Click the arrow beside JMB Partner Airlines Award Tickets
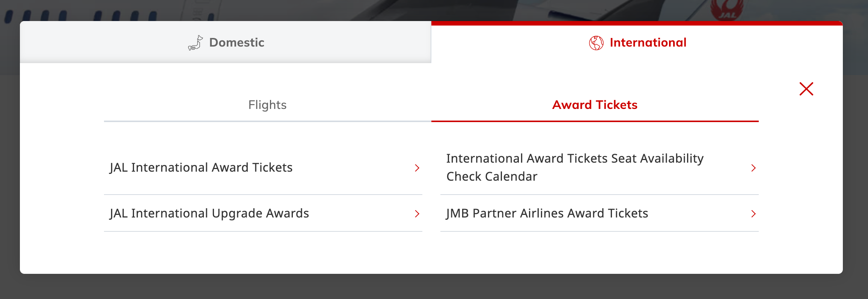Screen dimensions: 868x299 753,214
